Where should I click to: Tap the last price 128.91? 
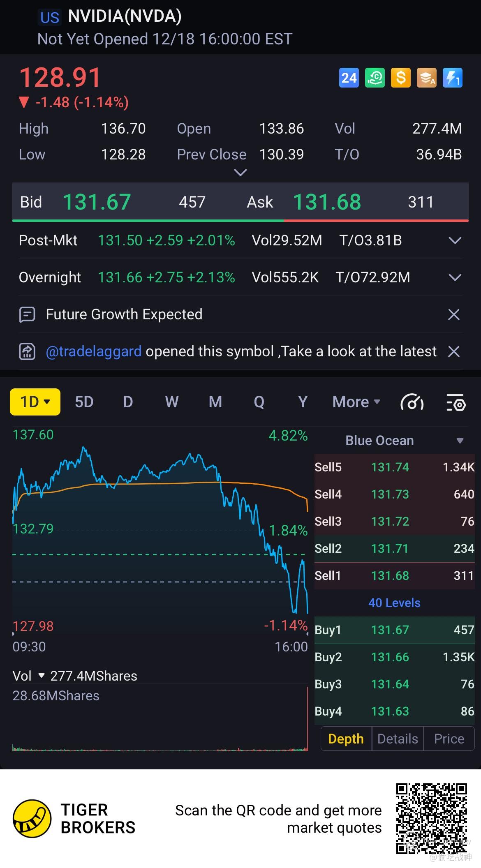(x=60, y=77)
